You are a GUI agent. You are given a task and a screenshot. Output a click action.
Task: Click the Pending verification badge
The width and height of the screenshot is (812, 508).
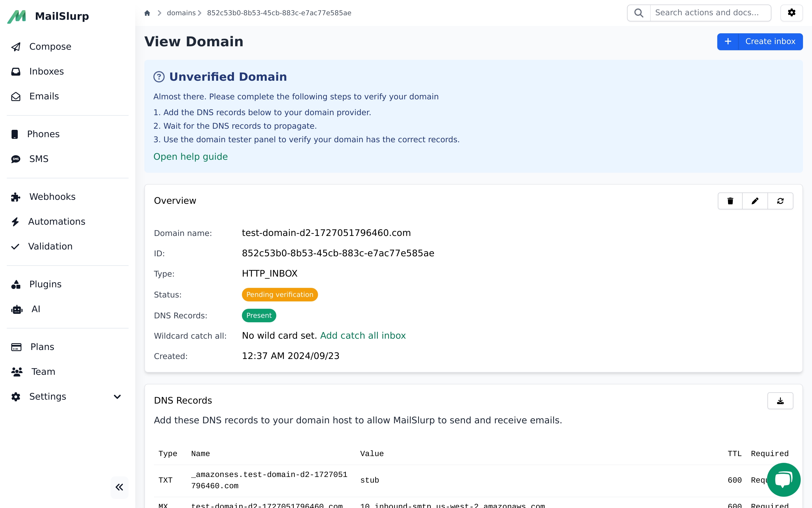pos(280,295)
